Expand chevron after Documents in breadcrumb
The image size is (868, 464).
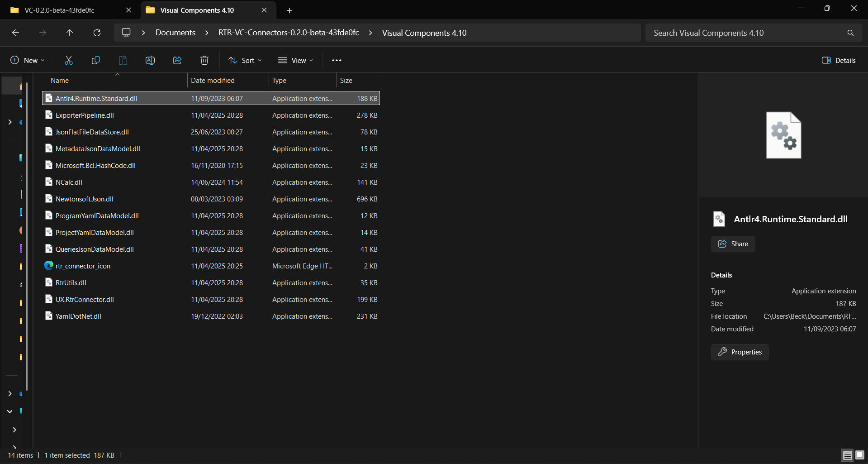click(207, 33)
